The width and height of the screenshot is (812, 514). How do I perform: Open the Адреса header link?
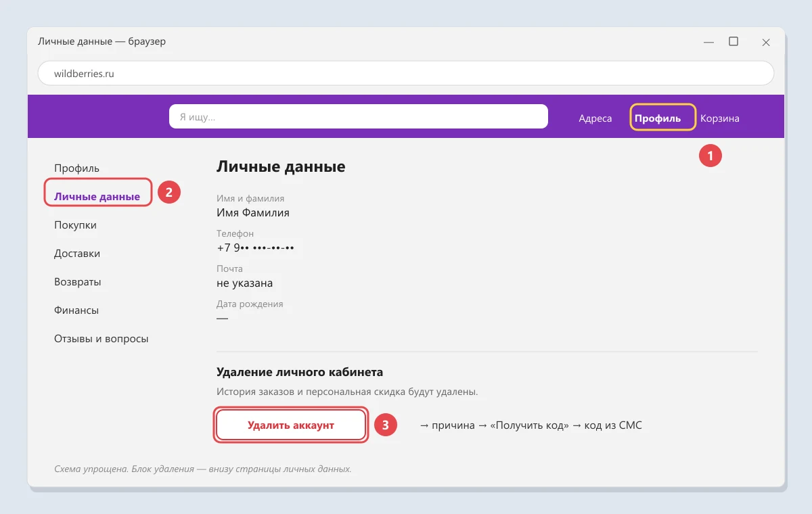tap(595, 118)
